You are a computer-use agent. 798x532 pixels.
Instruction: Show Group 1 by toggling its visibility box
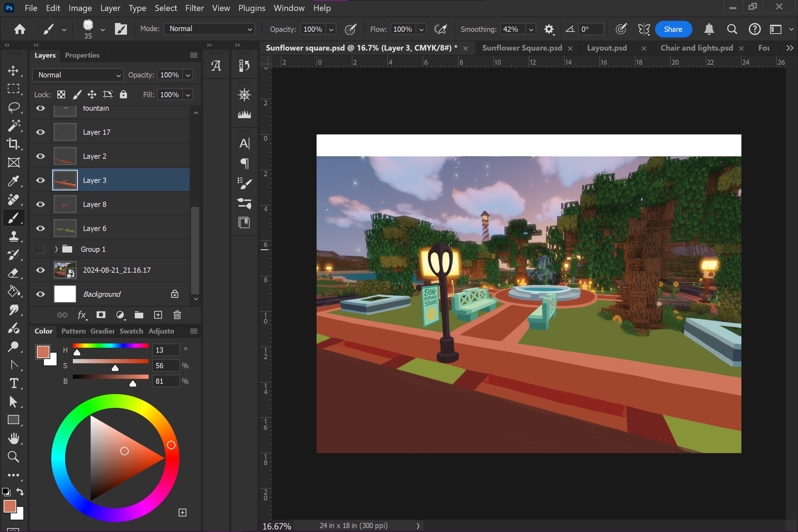tap(41, 249)
